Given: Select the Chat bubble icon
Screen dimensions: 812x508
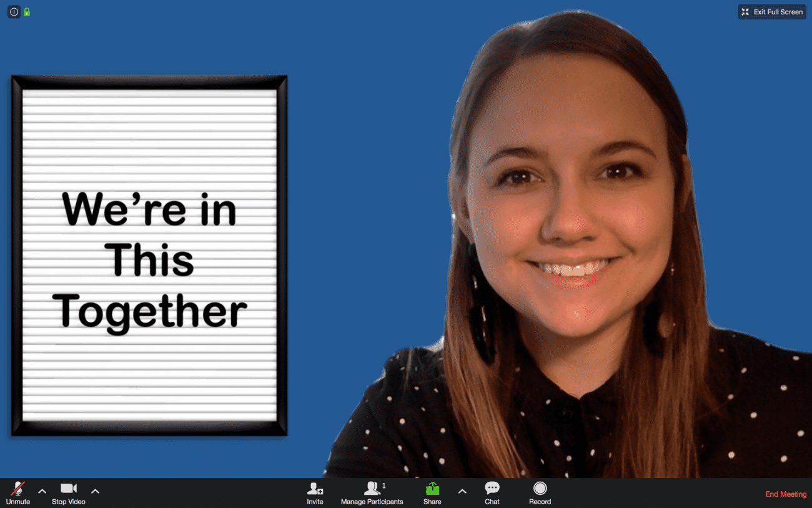Looking at the screenshot, I should click(x=492, y=487).
